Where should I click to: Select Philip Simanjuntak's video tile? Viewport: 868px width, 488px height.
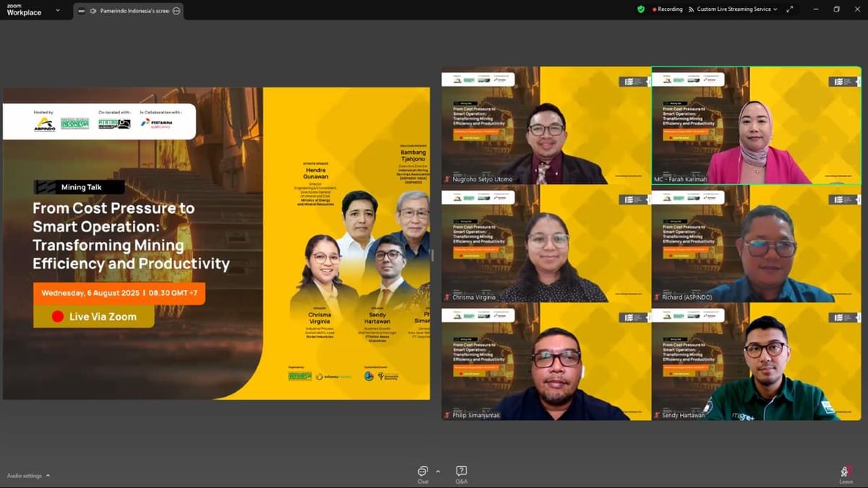click(x=546, y=361)
